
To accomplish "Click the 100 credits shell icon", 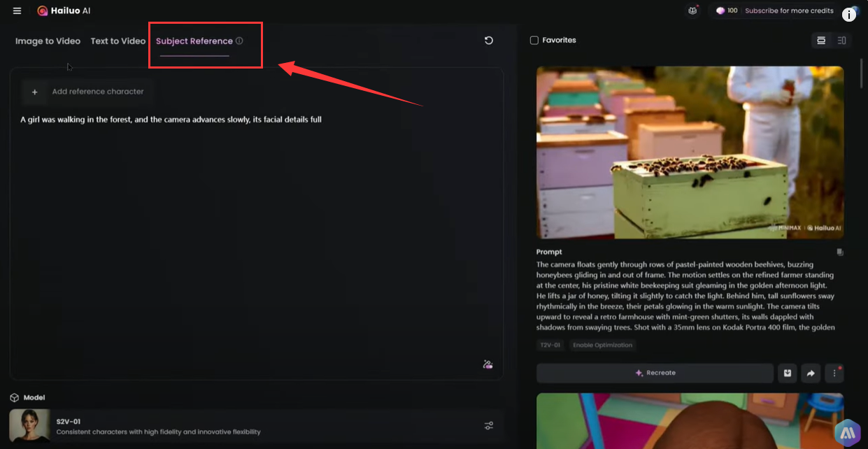I will point(720,10).
